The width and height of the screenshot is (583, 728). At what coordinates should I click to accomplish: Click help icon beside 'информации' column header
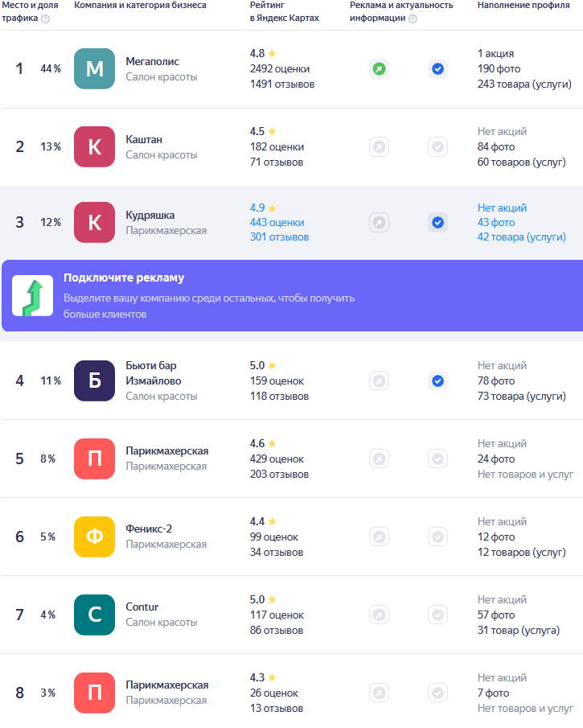(x=413, y=19)
